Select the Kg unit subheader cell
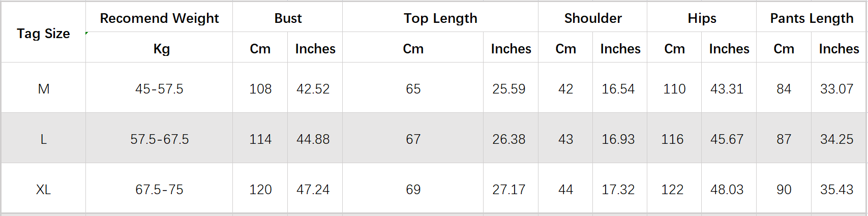 point(161,49)
